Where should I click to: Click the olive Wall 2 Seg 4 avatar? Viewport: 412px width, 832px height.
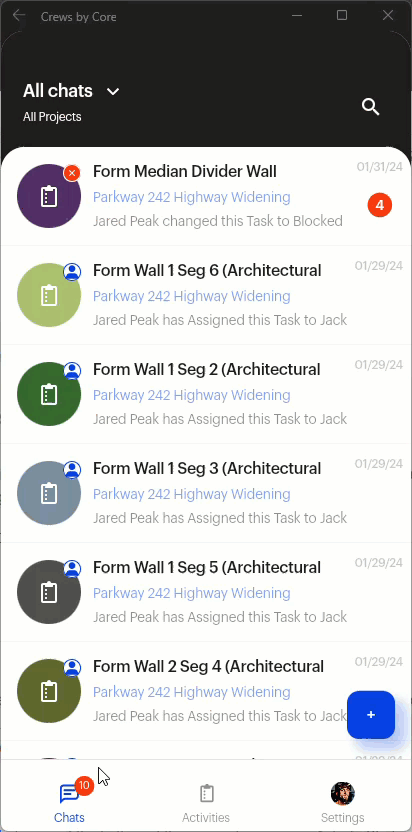[x=49, y=691]
